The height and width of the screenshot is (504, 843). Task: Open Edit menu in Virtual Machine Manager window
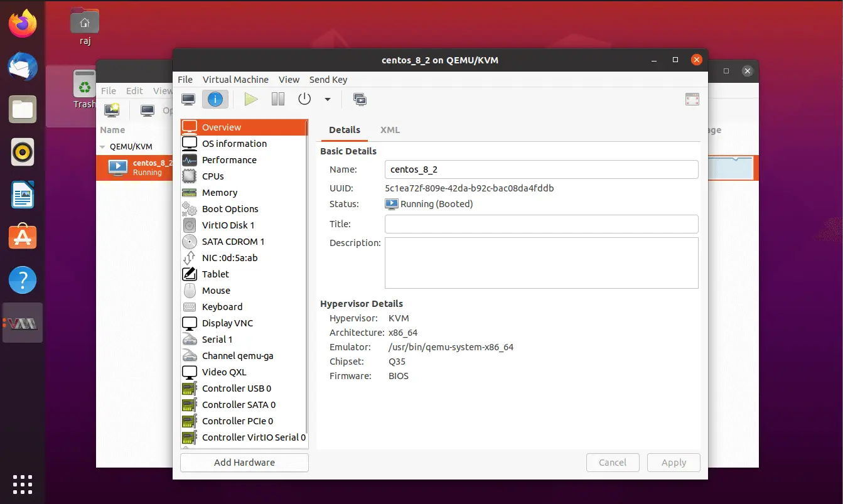coord(134,91)
